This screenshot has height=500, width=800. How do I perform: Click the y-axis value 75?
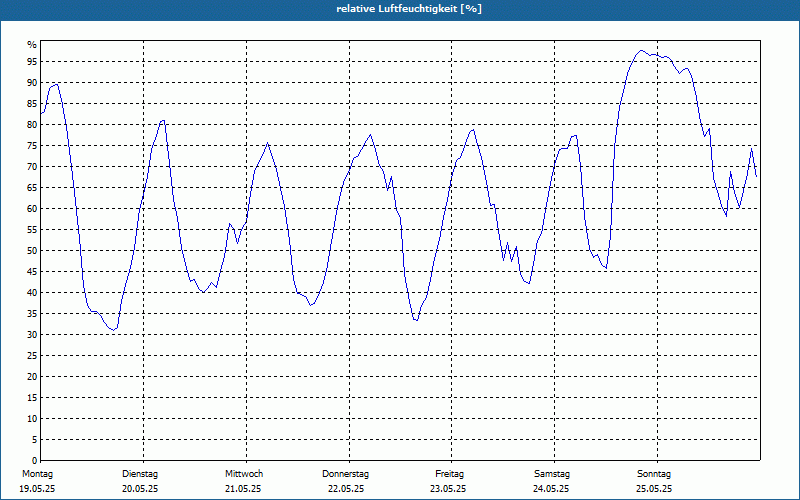pyautogui.click(x=32, y=146)
